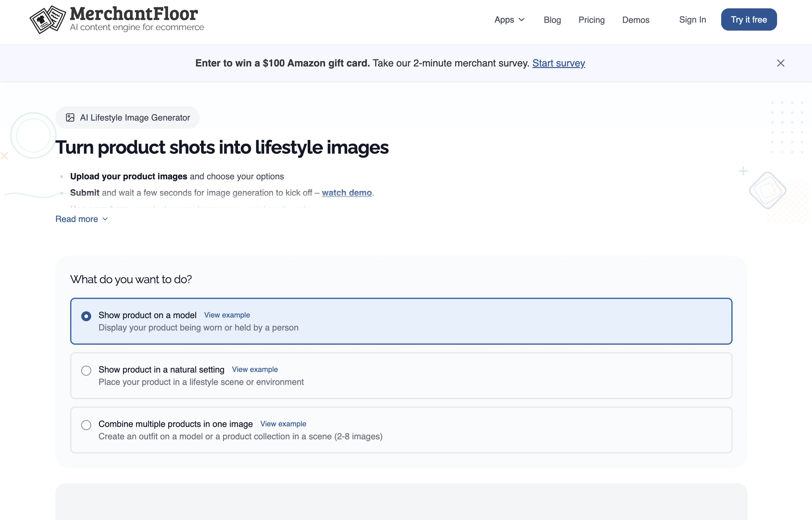Click 'AI content engine for ecommerce' tagline
This screenshot has width=812, height=520.
(137, 27)
